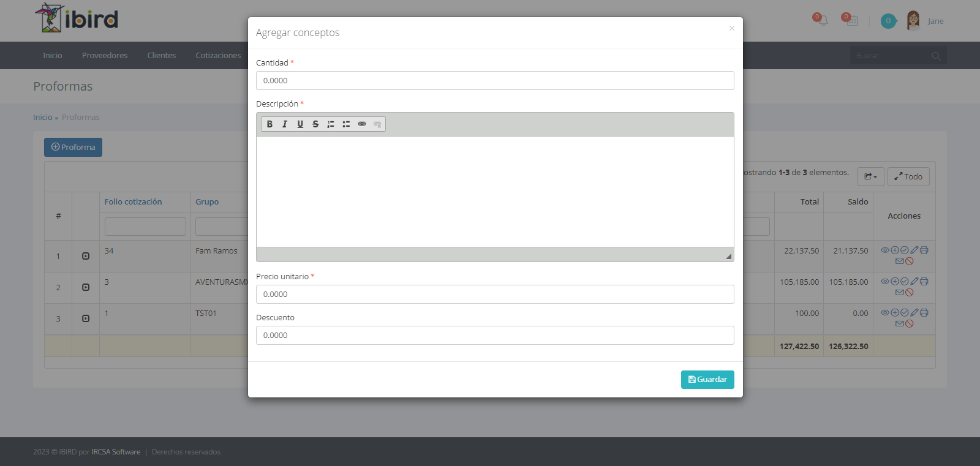Click the Descuento input field

[495, 335]
